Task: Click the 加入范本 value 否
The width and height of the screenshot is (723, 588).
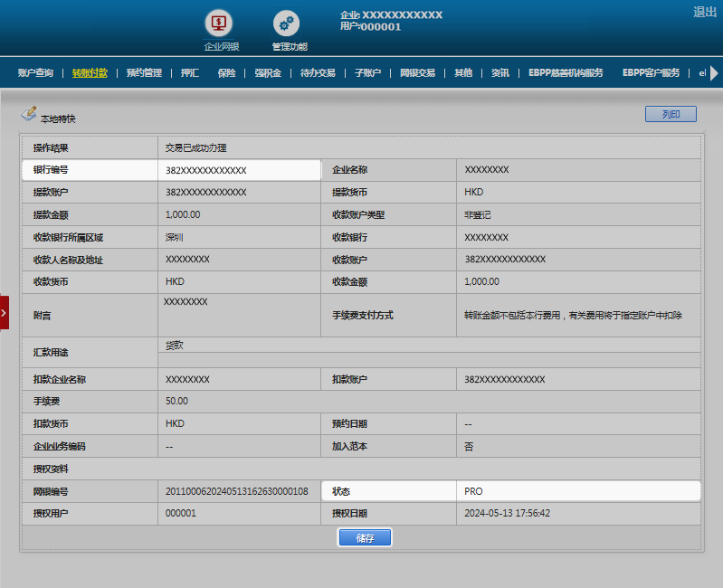Action: [x=469, y=446]
